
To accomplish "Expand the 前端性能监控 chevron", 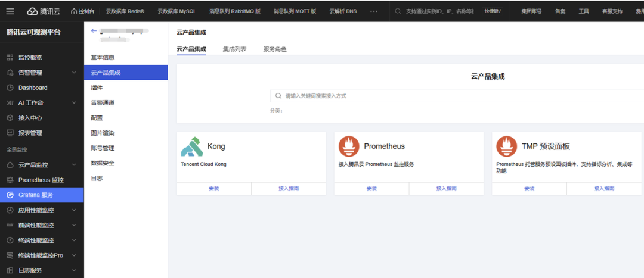I will (74, 226).
